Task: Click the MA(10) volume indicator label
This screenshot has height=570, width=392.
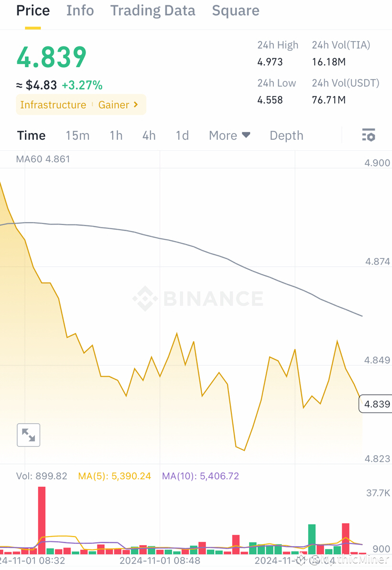Action: point(200,476)
